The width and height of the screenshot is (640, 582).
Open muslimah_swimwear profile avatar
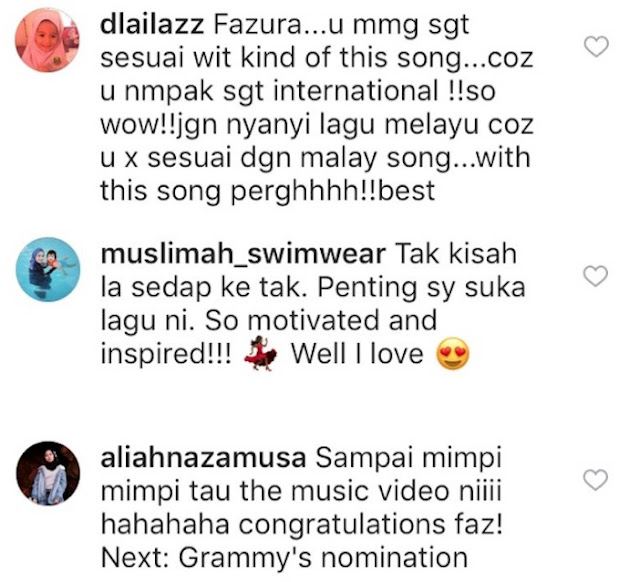tap(48, 269)
